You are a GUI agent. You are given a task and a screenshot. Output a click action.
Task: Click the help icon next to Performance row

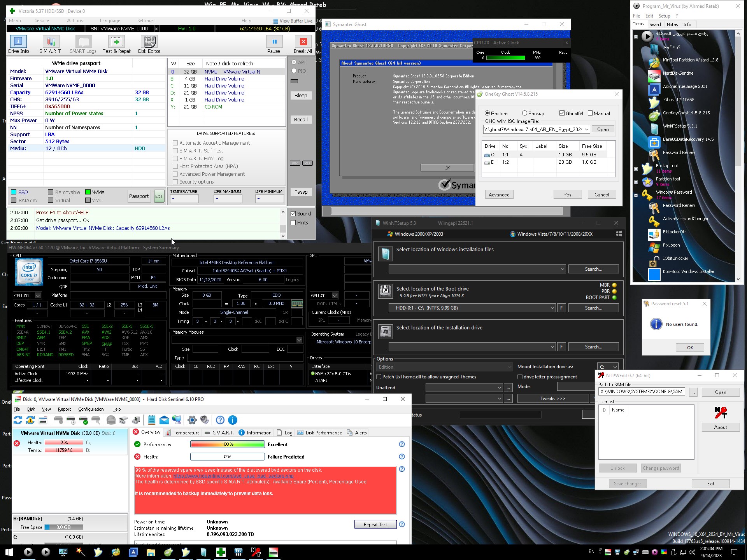coord(402,444)
